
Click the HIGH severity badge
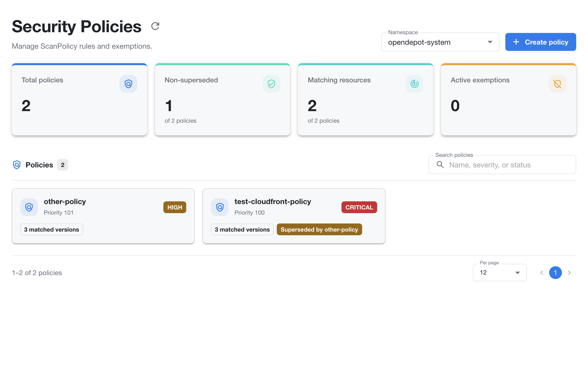175,207
